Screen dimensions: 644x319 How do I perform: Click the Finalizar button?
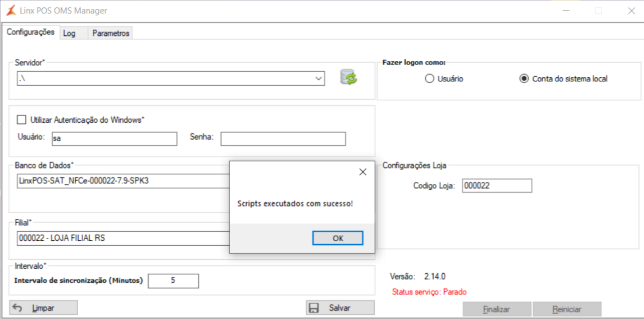tap(497, 309)
